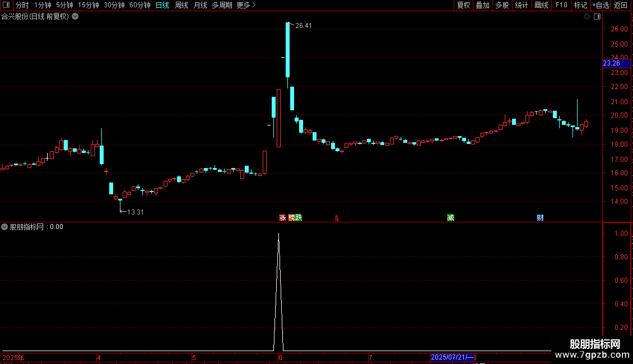Select the 60分钟 period
633x364 pixels.
point(140,5)
